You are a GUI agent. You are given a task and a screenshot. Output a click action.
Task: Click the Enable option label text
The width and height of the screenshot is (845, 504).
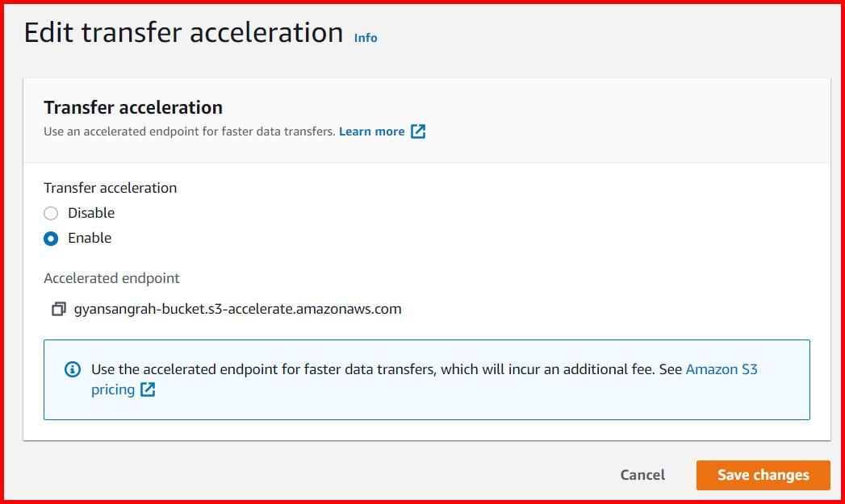[x=89, y=238]
